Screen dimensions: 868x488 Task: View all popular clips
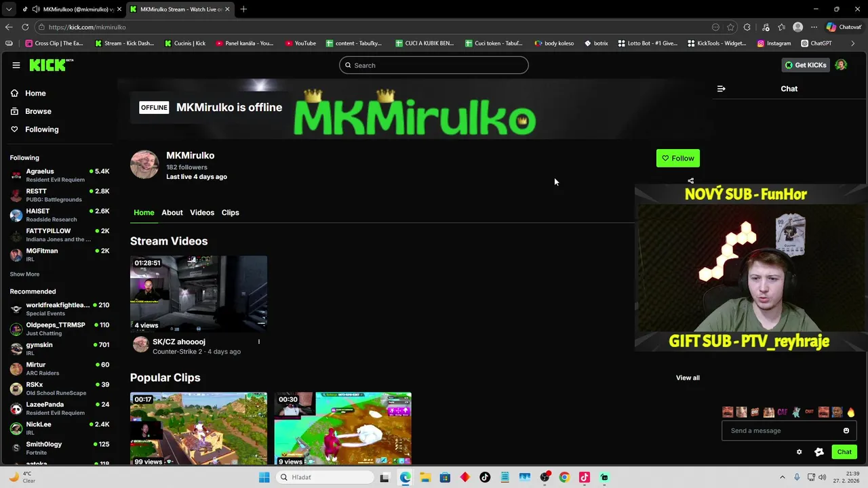pos(688,378)
